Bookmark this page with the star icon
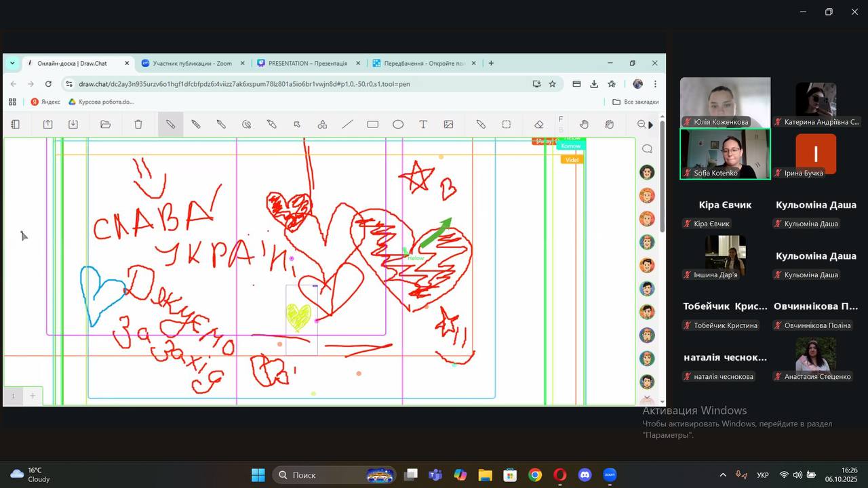The image size is (868, 488). tap(552, 84)
